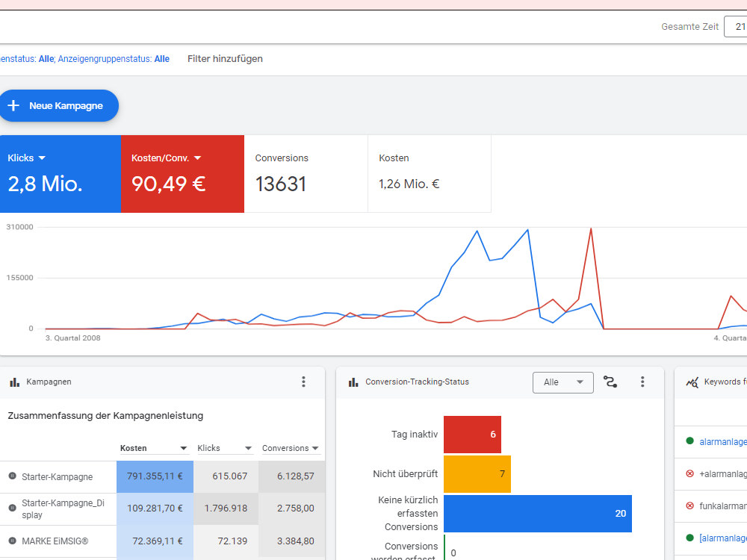Click the red Tag inaktiv bar
747x560 pixels.
point(472,435)
